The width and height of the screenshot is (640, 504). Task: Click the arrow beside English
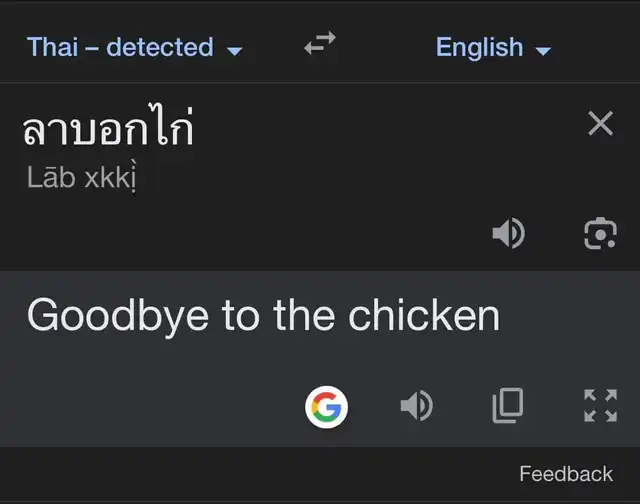543,51
